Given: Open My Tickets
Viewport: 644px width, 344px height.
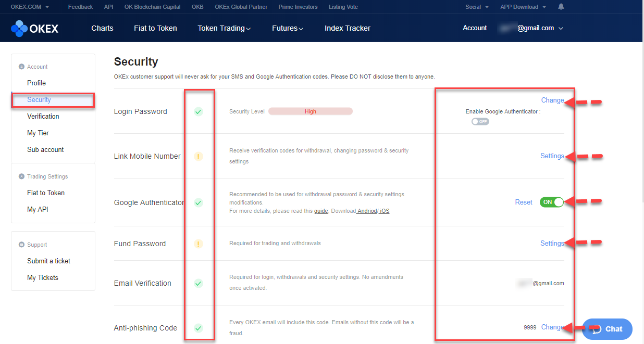Looking at the screenshot, I should [43, 277].
